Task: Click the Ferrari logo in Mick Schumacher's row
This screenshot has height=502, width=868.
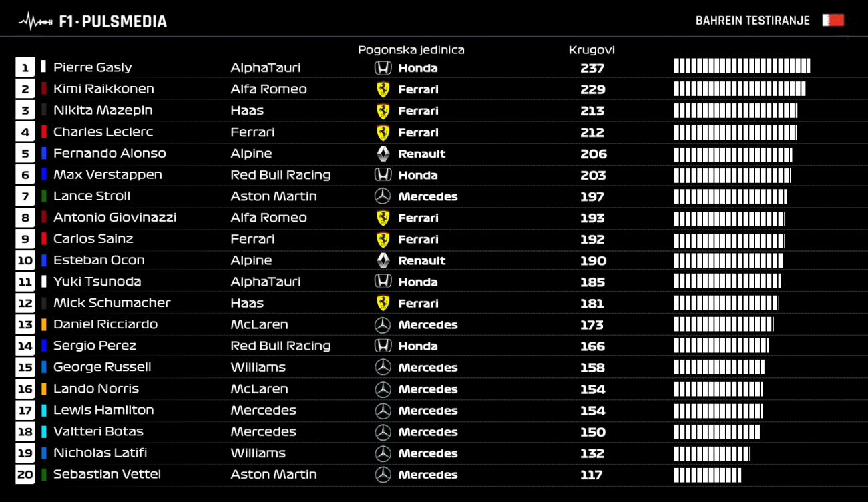Action: point(383,303)
